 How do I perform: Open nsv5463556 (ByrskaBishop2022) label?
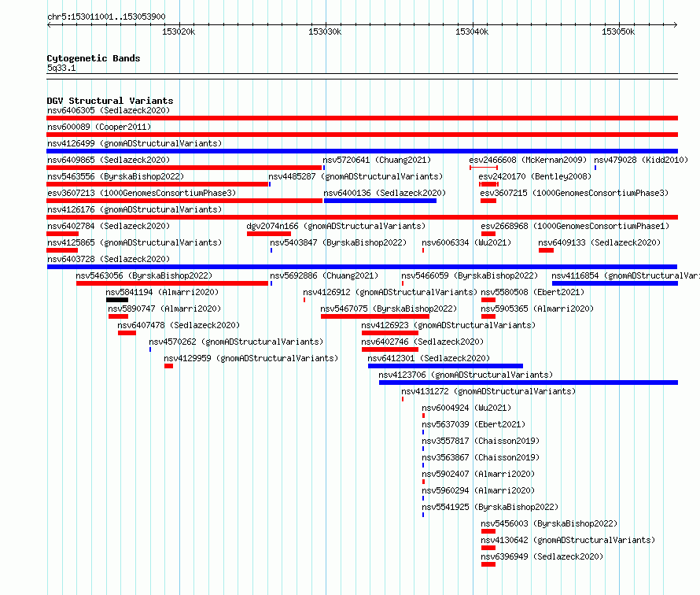tap(116, 176)
